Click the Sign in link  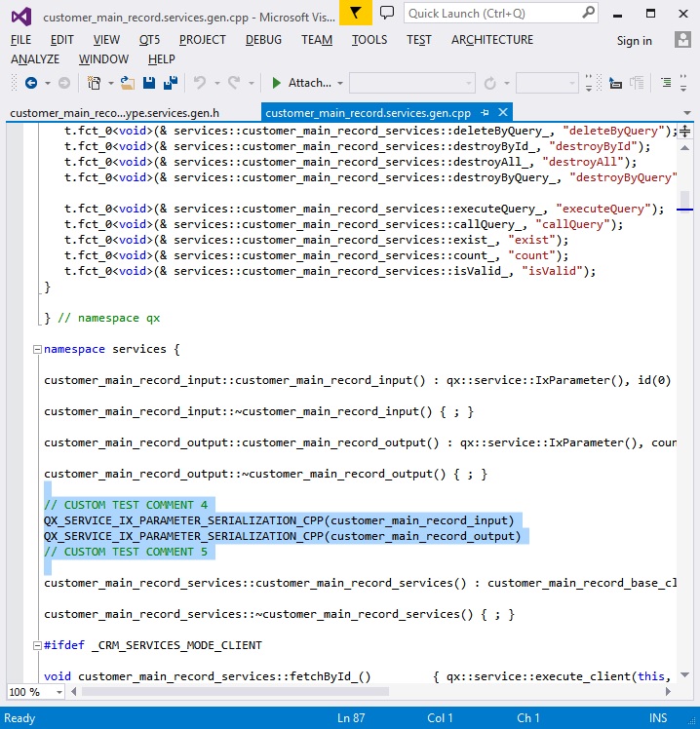point(634,41)
